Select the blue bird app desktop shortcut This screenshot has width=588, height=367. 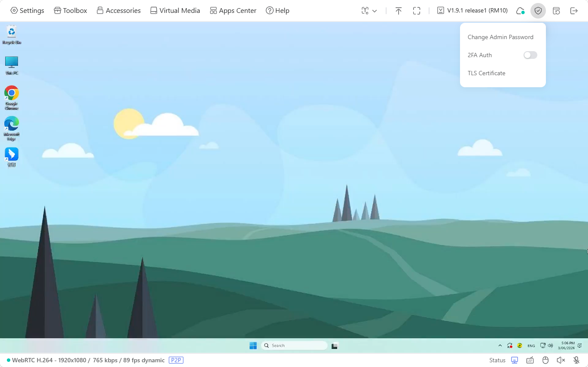tap(12, 157)
